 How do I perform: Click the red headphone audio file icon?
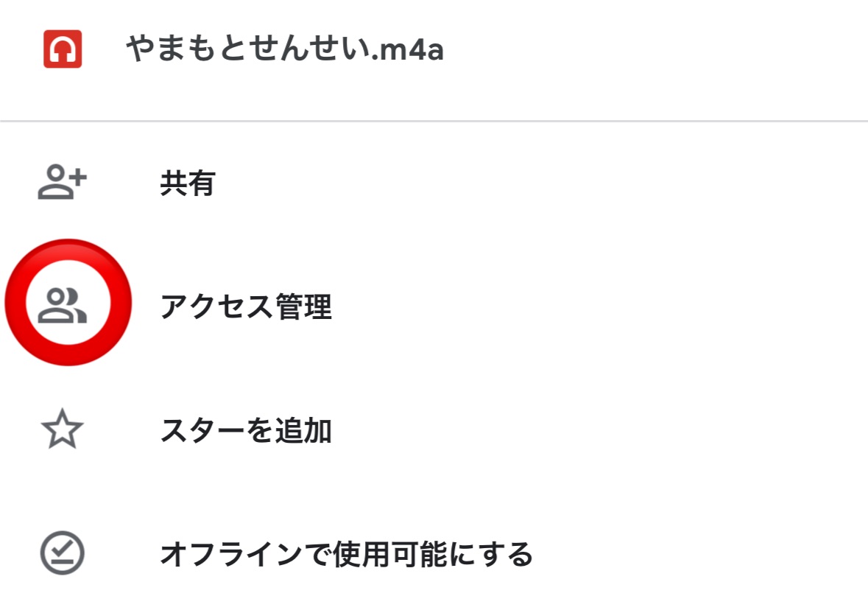pos(63,50)
